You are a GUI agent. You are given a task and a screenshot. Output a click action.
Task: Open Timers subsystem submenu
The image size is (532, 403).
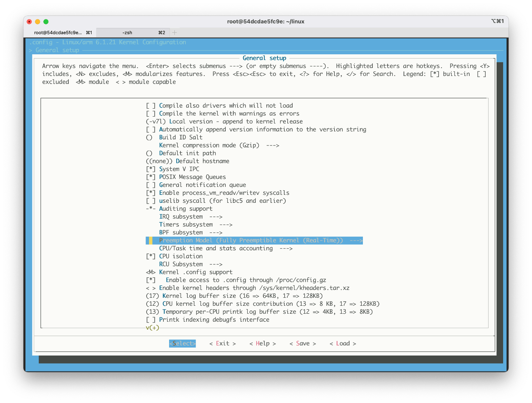pyautogui.click(x=196, y=225)
